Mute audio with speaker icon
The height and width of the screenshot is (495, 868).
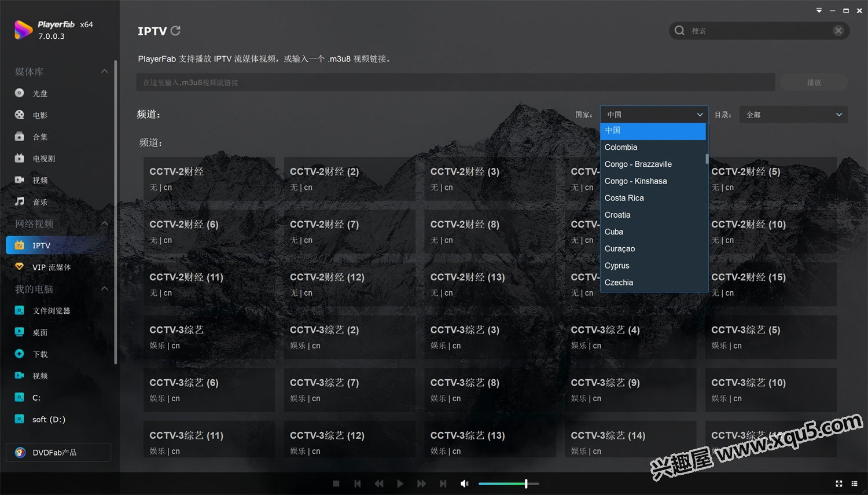point(464,483)
